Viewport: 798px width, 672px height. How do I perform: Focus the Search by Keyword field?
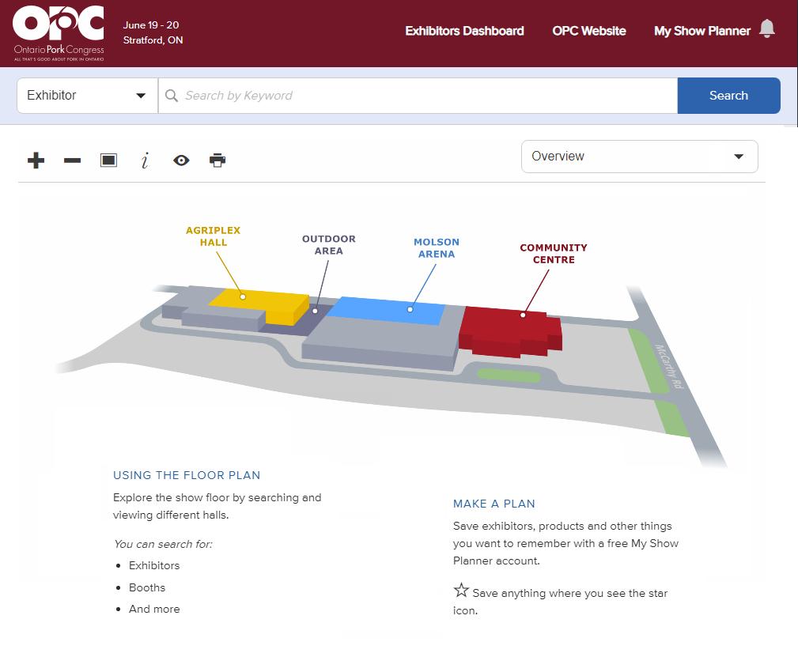pos(418,96)
